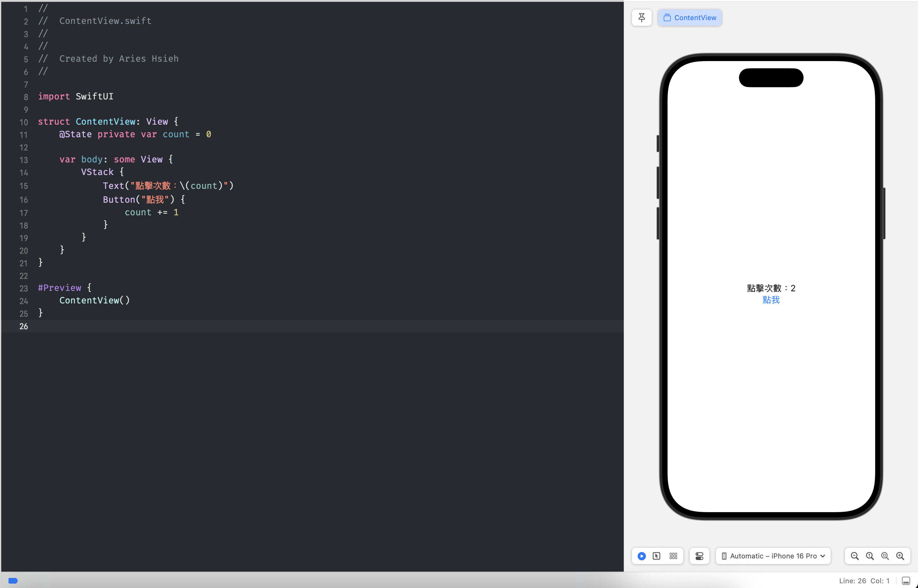This screenshot has width=918, height=588.
Task: Switch to Selectable preview mode
Action: [657, 556]
